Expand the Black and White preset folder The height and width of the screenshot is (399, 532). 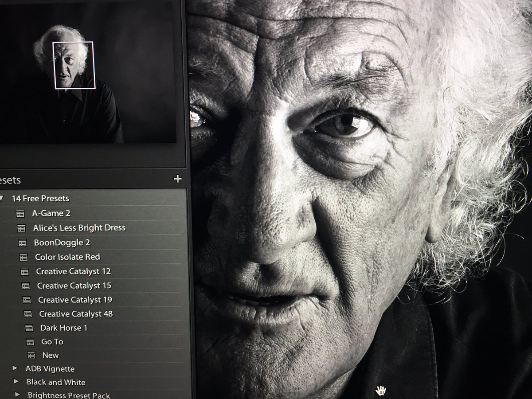[x=16, y=381]
